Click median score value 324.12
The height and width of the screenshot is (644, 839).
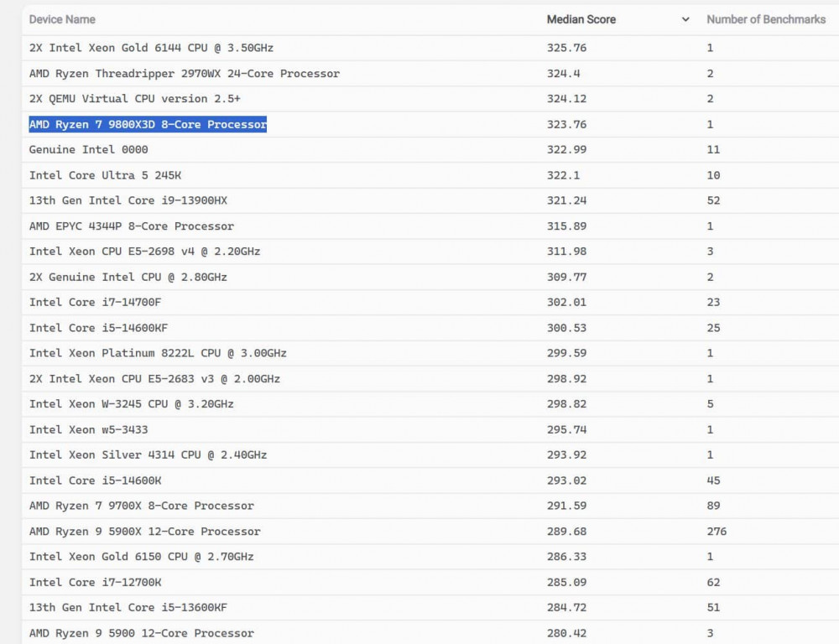pyautogui.click(x=566, y=99)
